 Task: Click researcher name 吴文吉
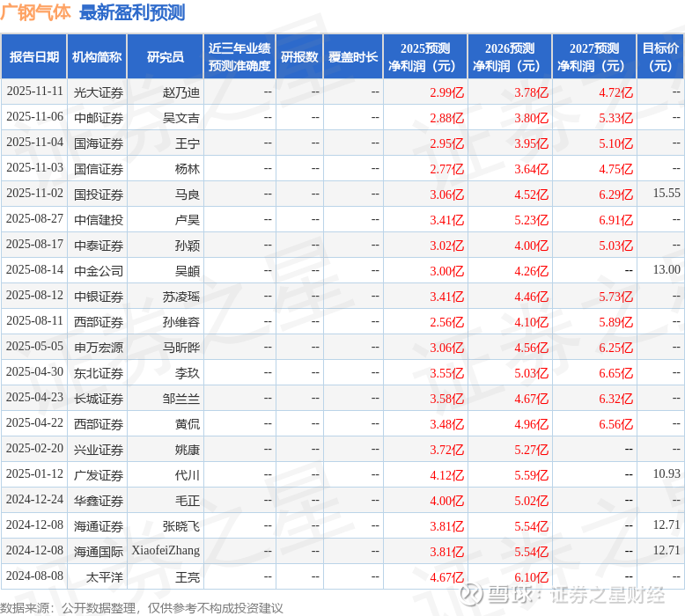pos(180,118)
